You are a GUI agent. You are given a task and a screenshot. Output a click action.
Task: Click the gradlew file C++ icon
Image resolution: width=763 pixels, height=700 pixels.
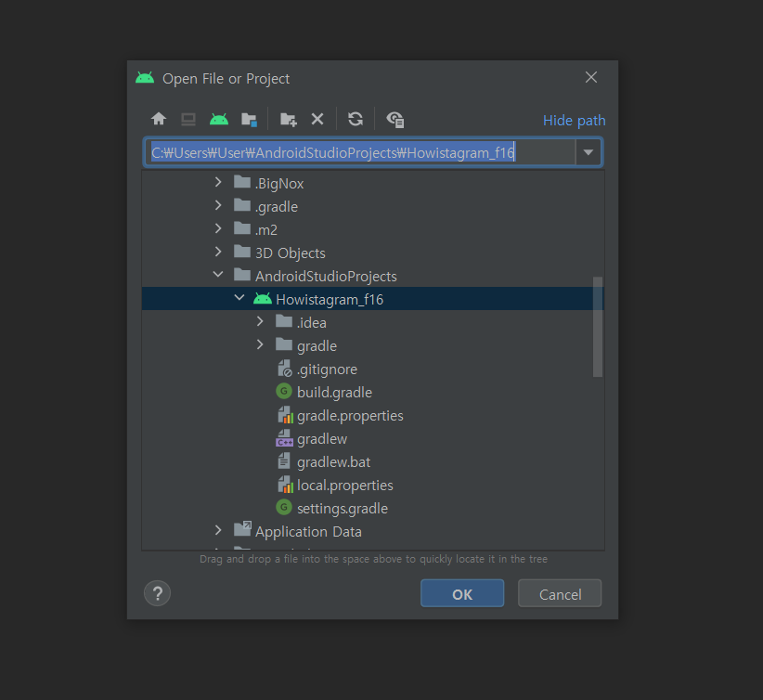285,438
